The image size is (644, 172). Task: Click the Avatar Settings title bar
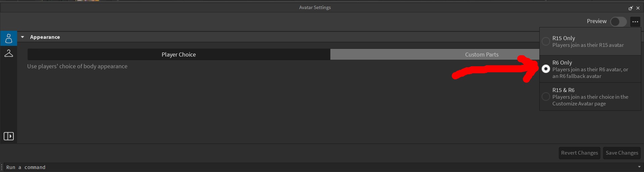point(315,7)
